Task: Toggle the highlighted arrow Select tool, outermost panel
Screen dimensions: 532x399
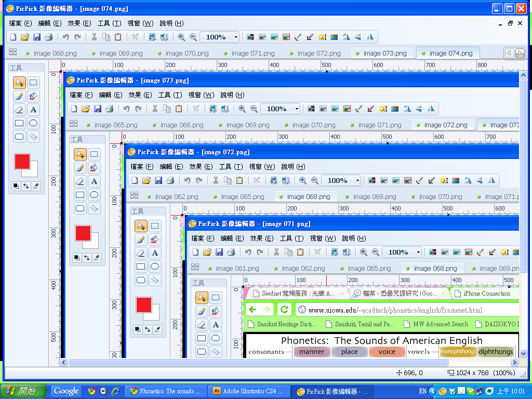Action: pyautogui.click(x=19, y=83)
